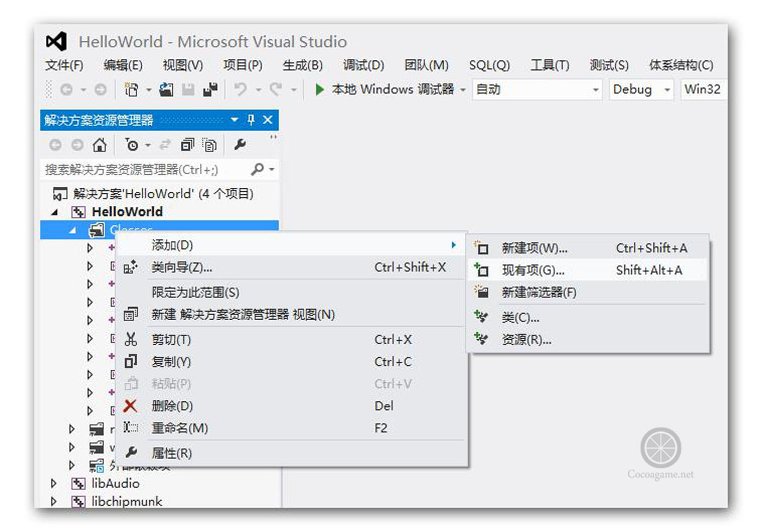Expand the libchipmunk project node
The height and width of the screenshot is (532, 763).
tap(53, 501)
